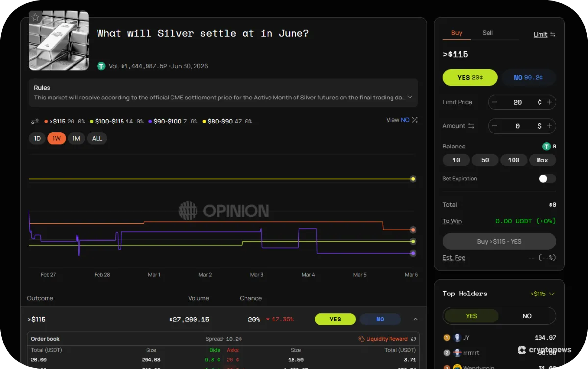The height and width of the screenshot is (369, 588).
Task: Click the red downward change arrow near 17.35%
Action: (268, 320)
